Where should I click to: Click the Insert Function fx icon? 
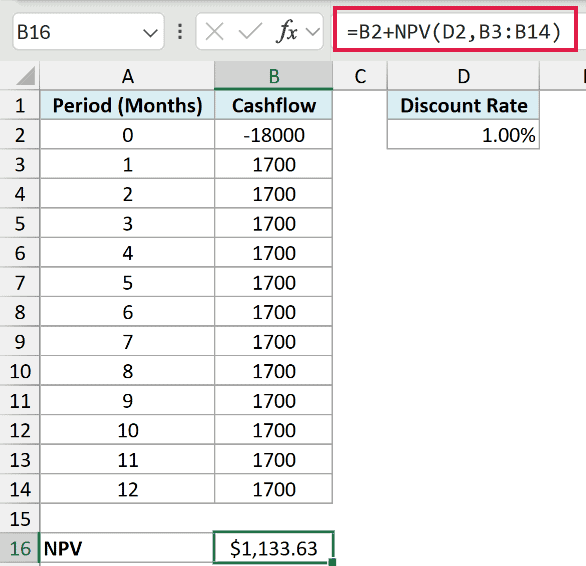click(x=287, y=31)
